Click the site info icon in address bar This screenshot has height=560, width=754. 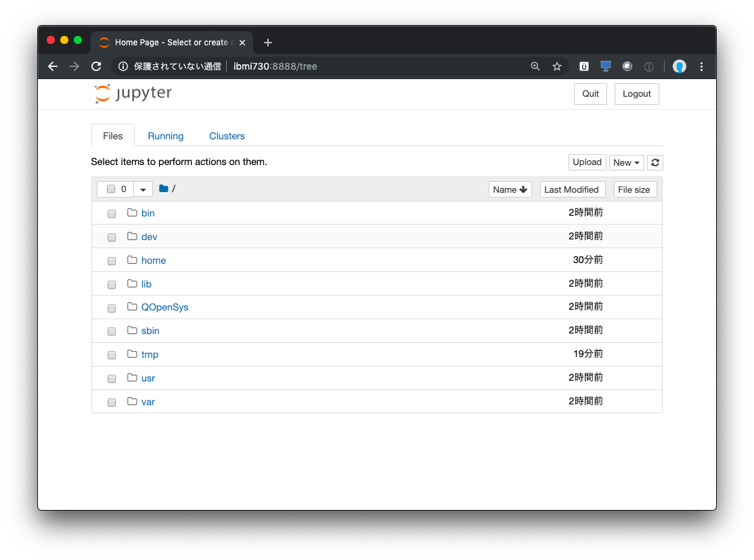click(x=123, y=66)
